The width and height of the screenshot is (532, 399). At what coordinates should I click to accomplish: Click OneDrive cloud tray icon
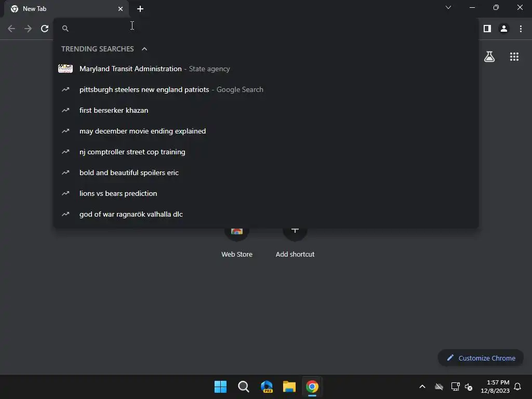pos(439,387)
